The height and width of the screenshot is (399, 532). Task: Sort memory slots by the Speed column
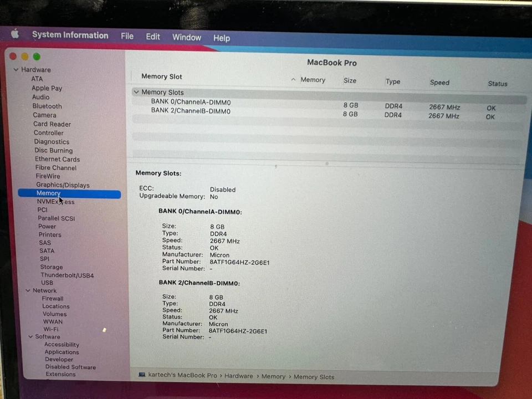coord(439,82)
